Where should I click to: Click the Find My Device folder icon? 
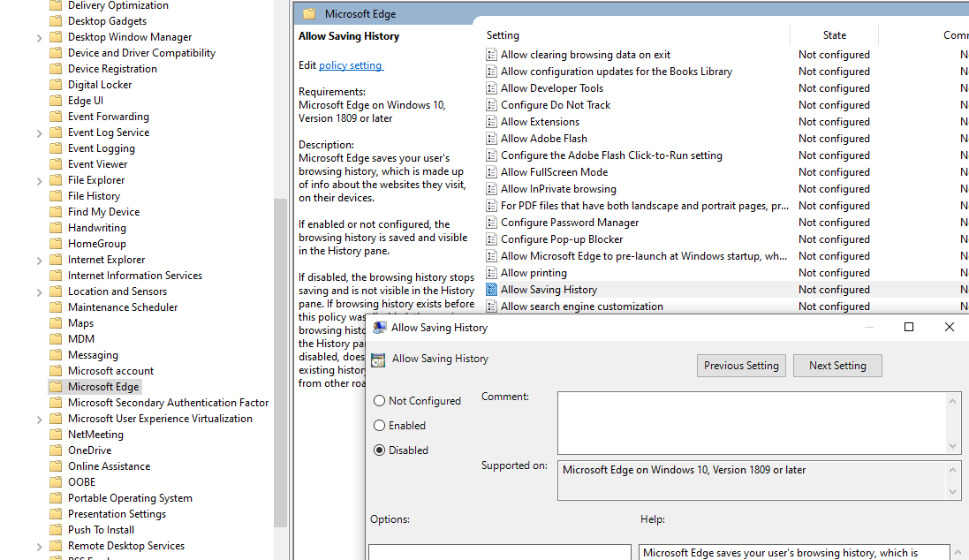point(56,212)
